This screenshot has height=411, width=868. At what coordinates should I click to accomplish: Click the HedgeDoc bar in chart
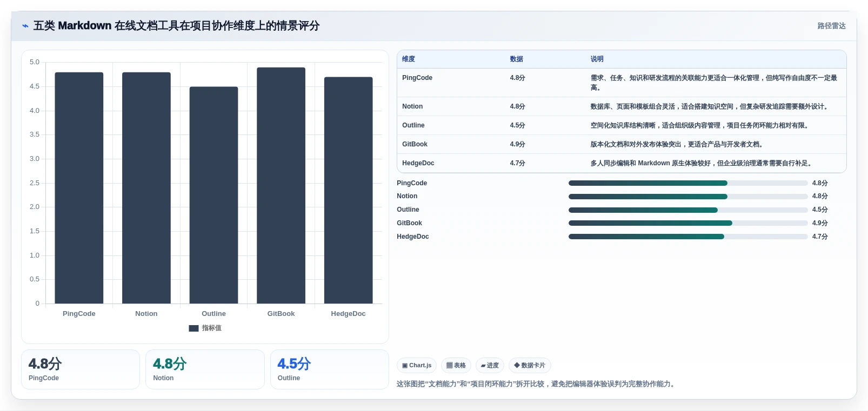click(x=348, y=190)
